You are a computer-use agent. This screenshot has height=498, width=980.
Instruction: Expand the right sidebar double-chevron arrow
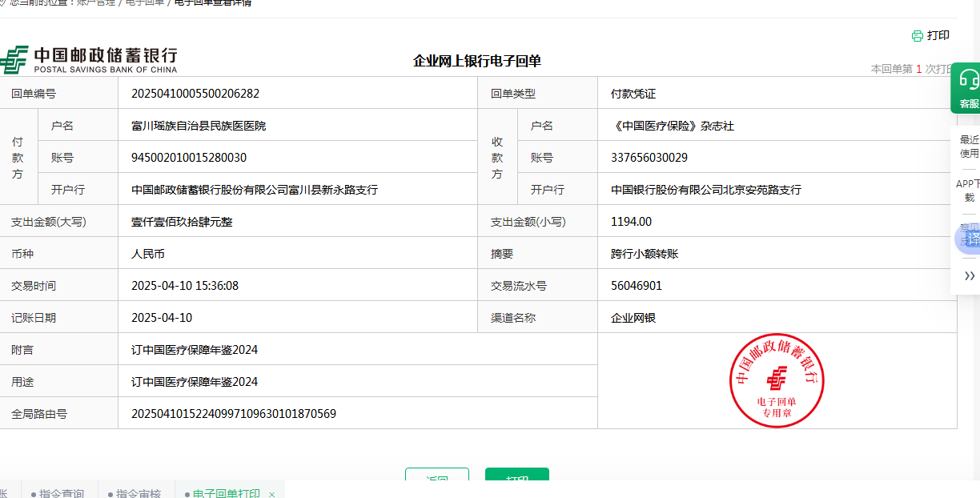click(970, 276)
